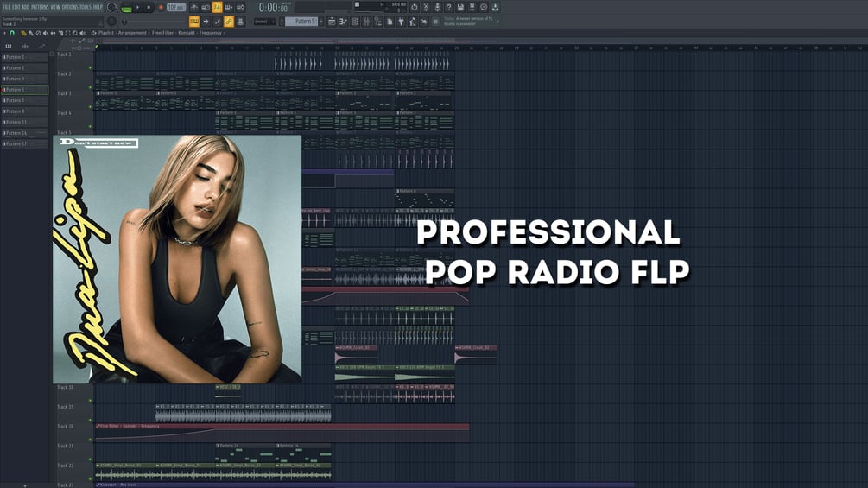Open the Pattern 5 selector dropdown
Image resolution: width=868 pixels, height=488 pixels.
[301, 22]
